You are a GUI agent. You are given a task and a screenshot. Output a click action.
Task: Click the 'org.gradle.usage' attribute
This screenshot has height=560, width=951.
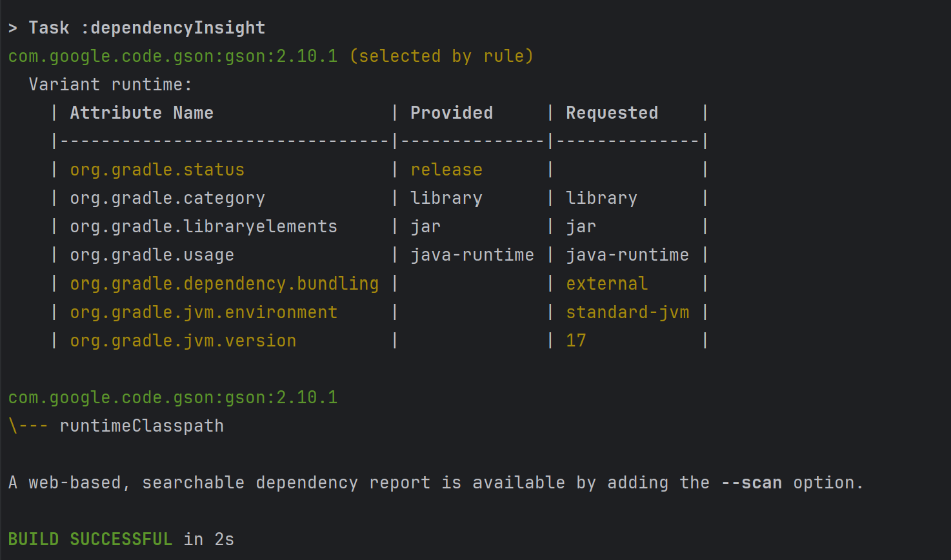pyautogui.click(x=152, y=255)
